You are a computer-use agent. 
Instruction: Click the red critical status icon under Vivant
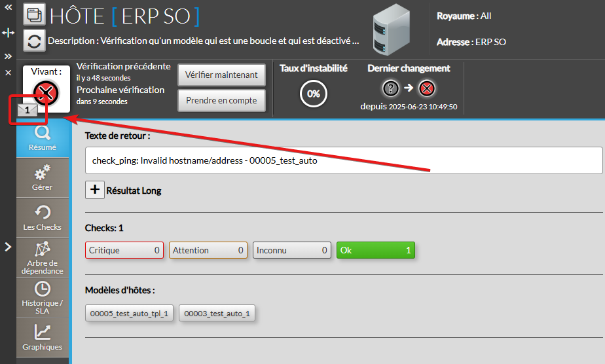[46, 92]
